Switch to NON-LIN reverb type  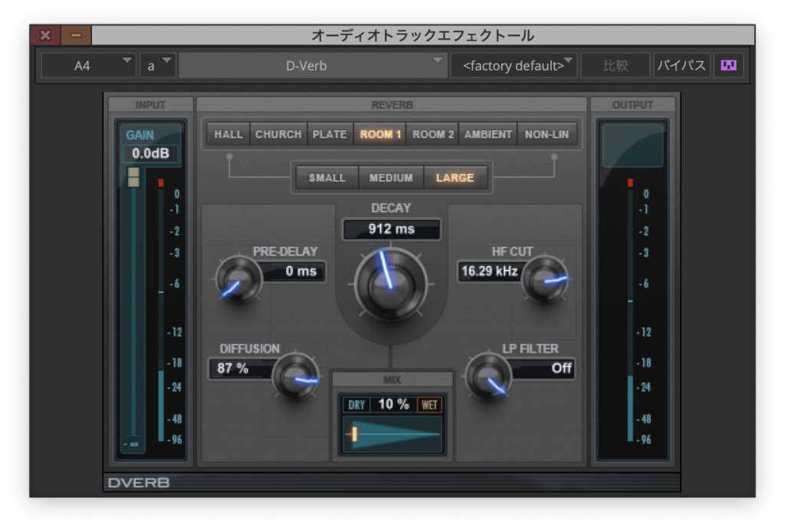click(x=547, y=134)
